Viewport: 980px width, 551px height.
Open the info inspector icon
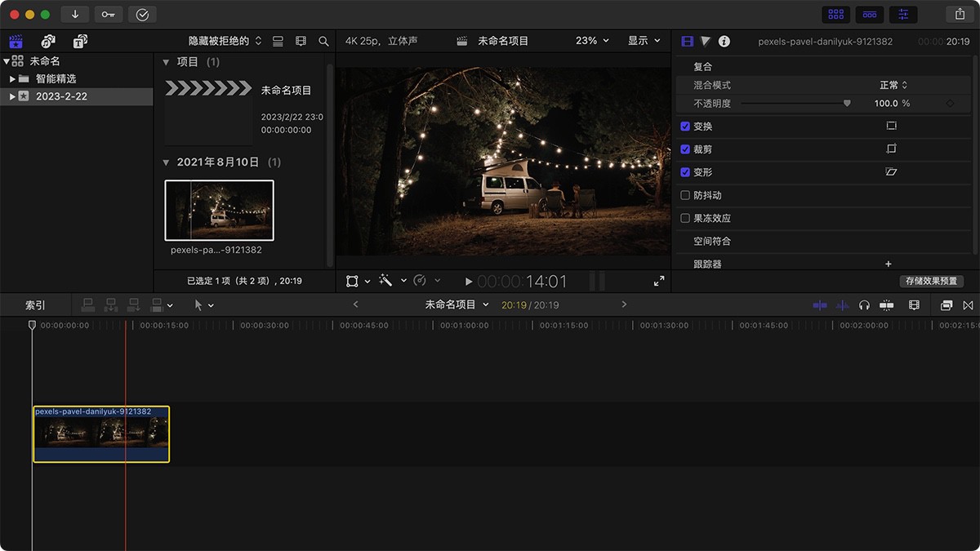(x=724, y=42)
